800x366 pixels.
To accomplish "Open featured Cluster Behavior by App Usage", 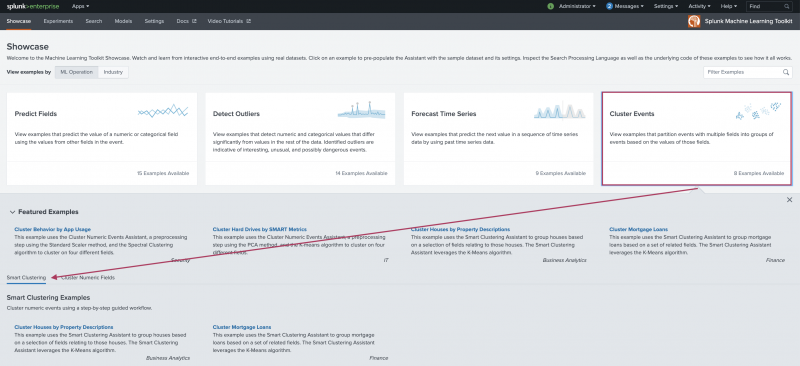I will pos(53,230).
